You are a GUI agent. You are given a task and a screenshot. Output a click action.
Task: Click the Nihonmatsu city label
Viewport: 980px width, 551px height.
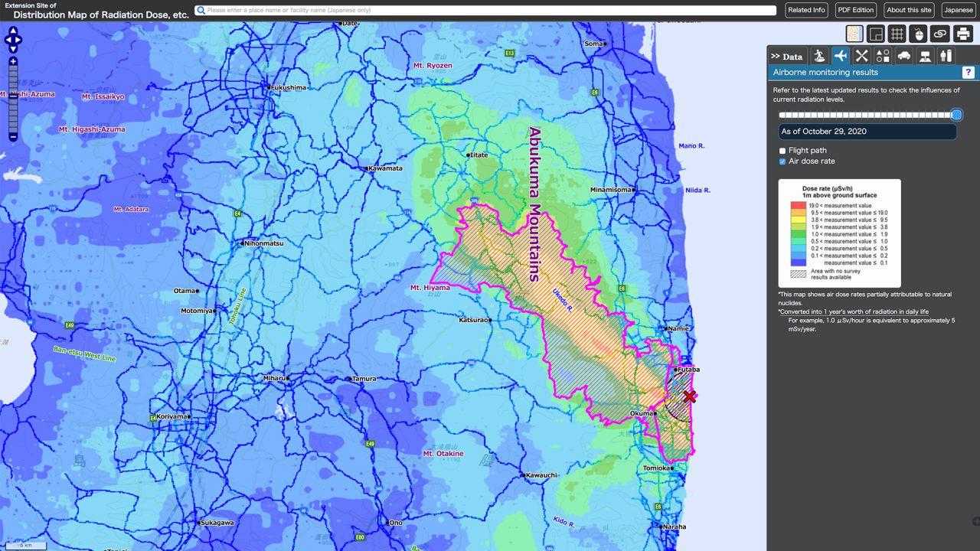click(264, 243)
